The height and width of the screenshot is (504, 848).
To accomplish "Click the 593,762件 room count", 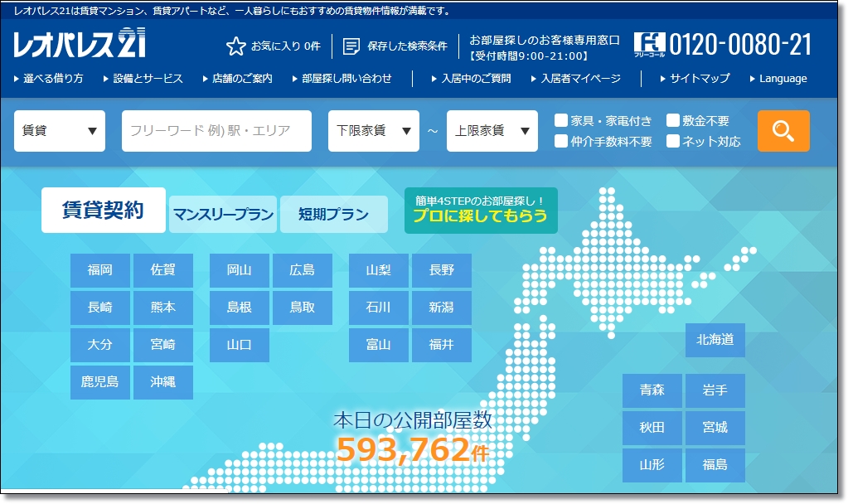I will click(413, 450).
